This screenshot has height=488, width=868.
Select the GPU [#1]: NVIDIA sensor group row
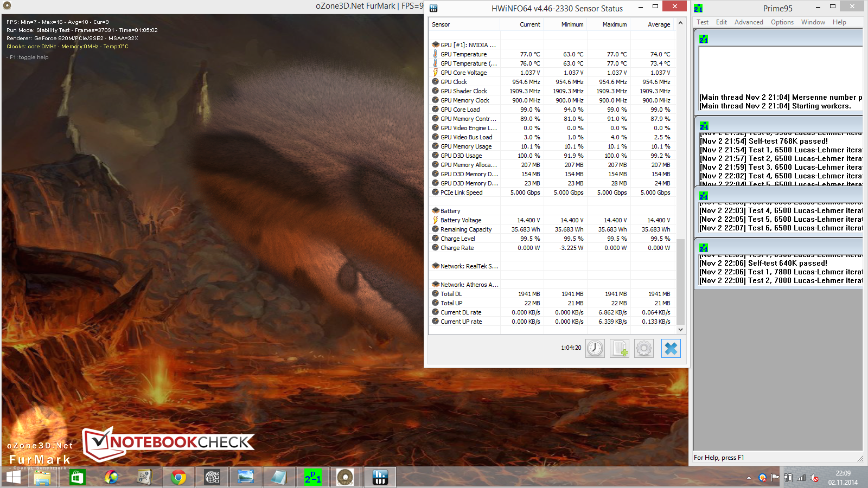[x=552, y=45]
